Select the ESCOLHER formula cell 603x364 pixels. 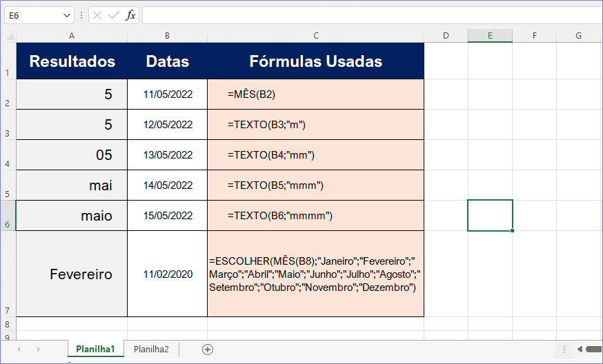tap(315, 274)
